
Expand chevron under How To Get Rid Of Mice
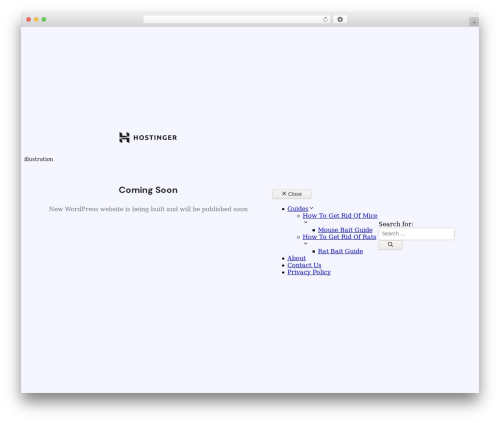tap(306, 222)
